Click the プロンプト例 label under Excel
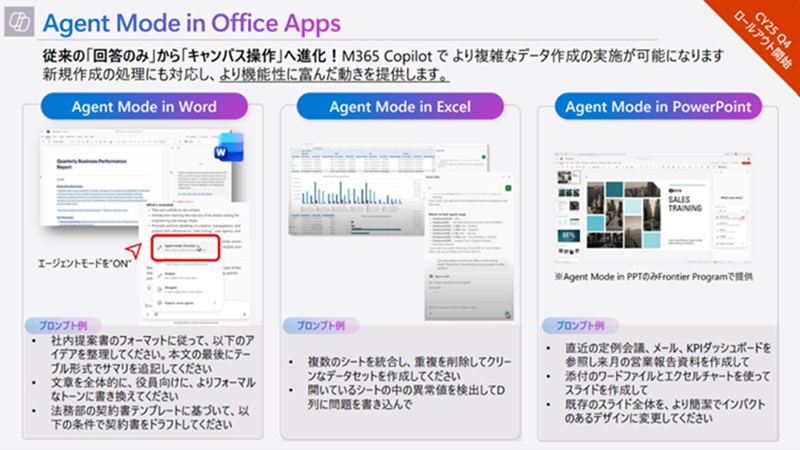Viewport: 800px width, 450px height. point(318,326)
